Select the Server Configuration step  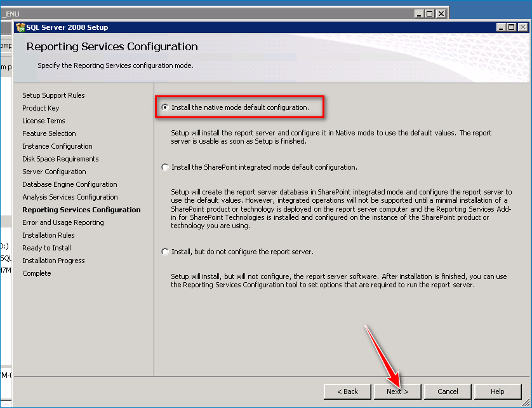click(55, 172)
